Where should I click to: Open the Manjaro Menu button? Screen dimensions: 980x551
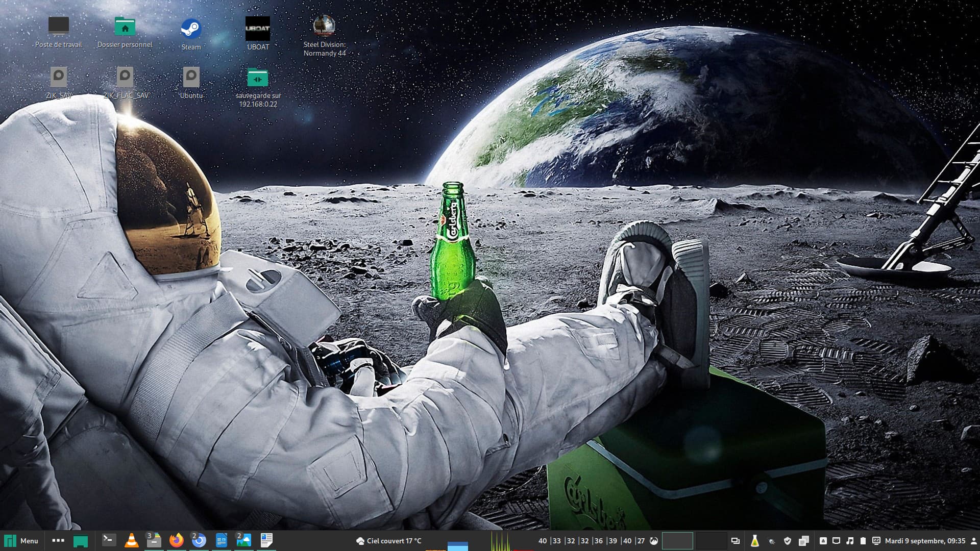tap(21, 541)
